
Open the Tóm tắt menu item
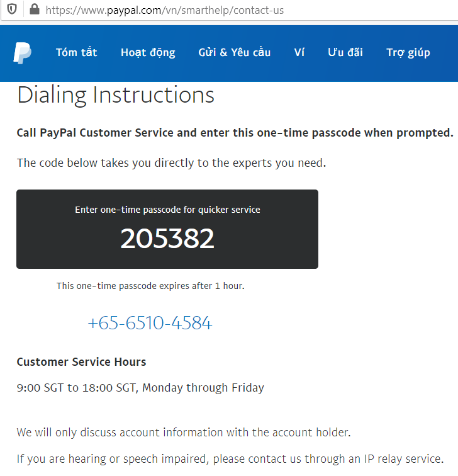[x=76, y=53]
